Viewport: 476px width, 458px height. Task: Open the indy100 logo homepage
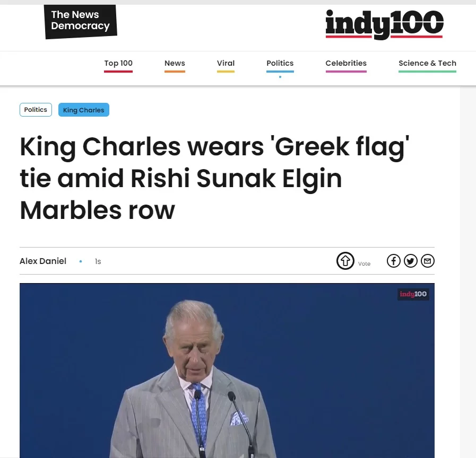384,24
